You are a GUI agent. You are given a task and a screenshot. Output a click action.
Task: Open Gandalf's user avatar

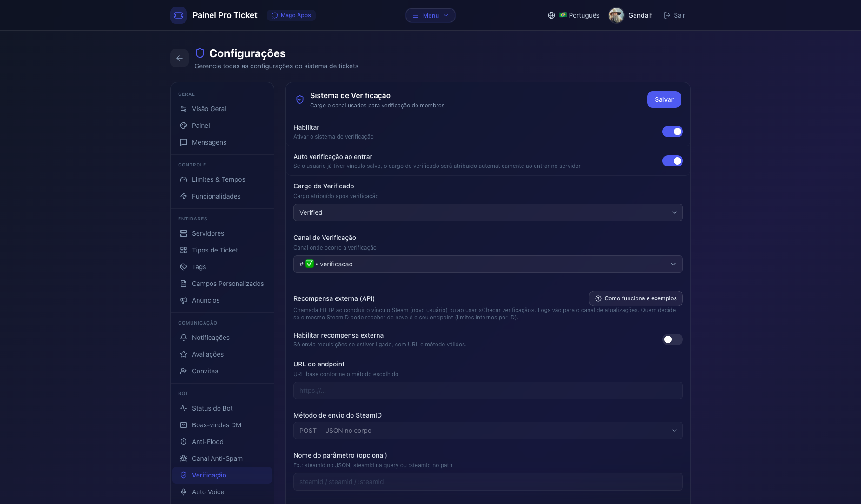(x=616, y=15)
